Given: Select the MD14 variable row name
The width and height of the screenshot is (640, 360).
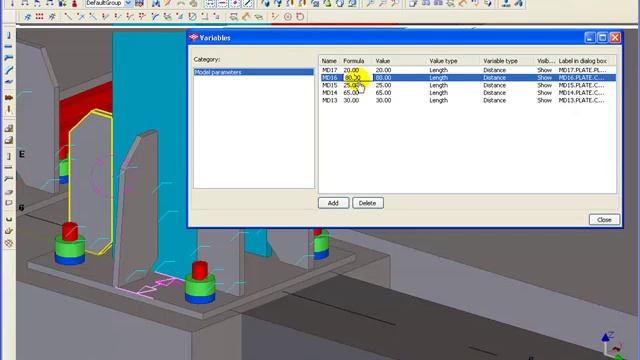Looking at the screenshot, I should pos(329,93).
